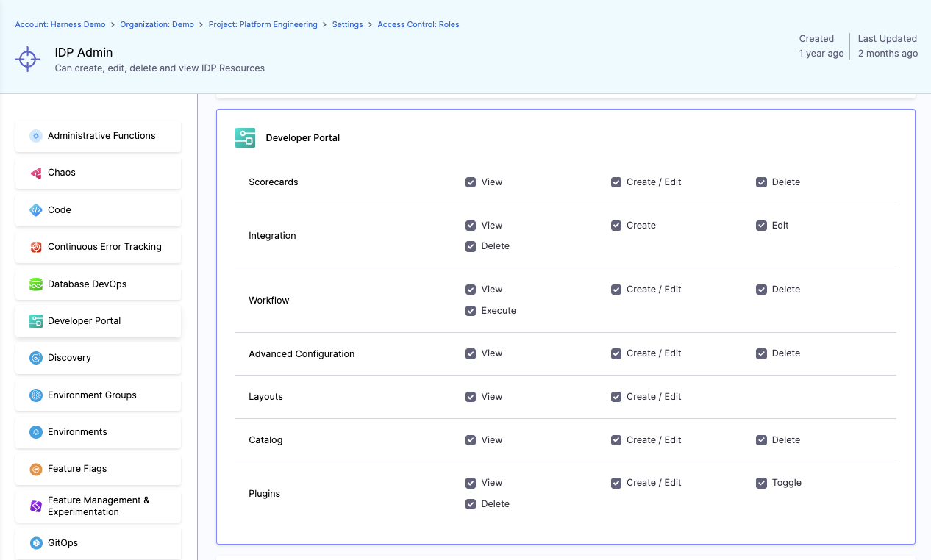Select Developer Portal sidebar category

pos(98,321)
